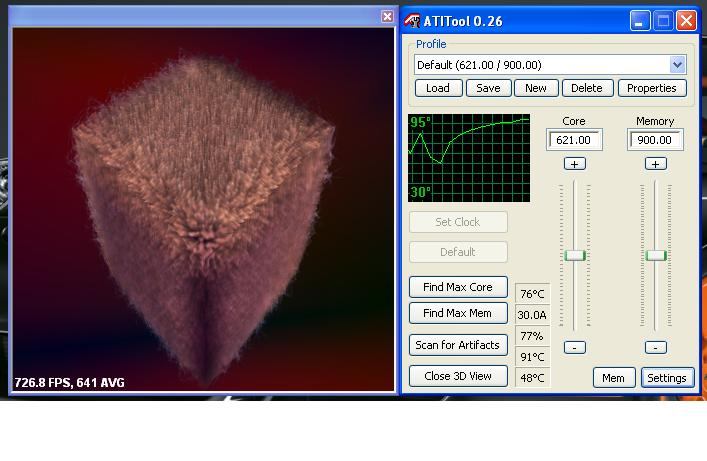The width and height of the screenshot is (707, 461).
Task: Click the Load profile button
Action: (438, 88)
